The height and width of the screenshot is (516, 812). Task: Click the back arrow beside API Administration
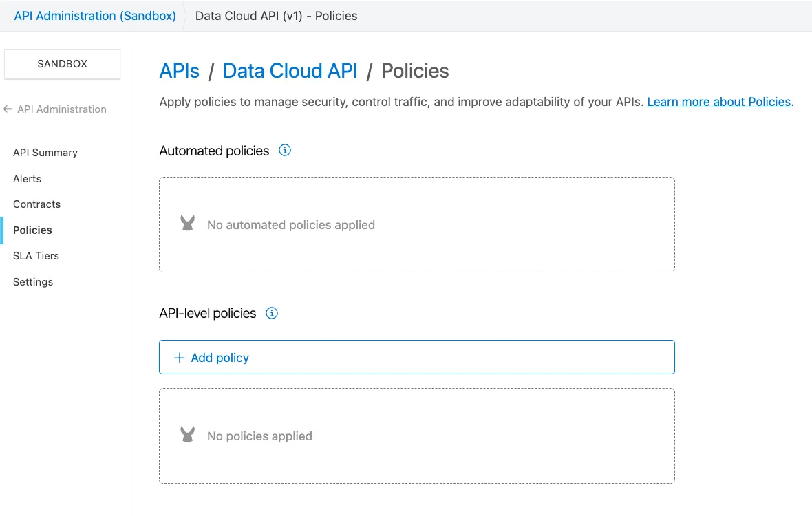click(x=8, y=109)
